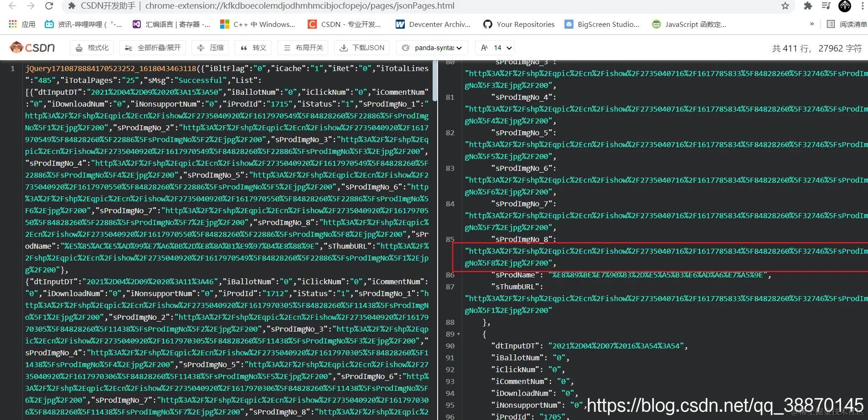
Task: Bookmark this page with star icon
Action: point(785,6)
